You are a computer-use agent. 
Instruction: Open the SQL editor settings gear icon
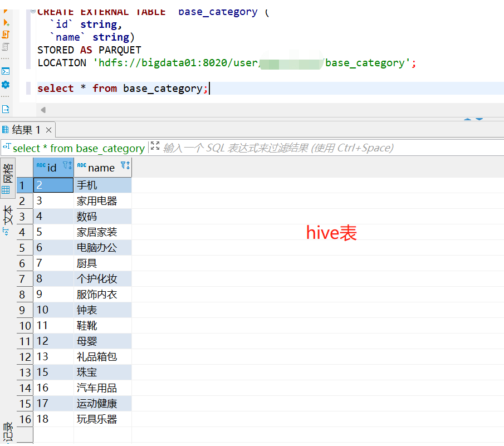6,85
